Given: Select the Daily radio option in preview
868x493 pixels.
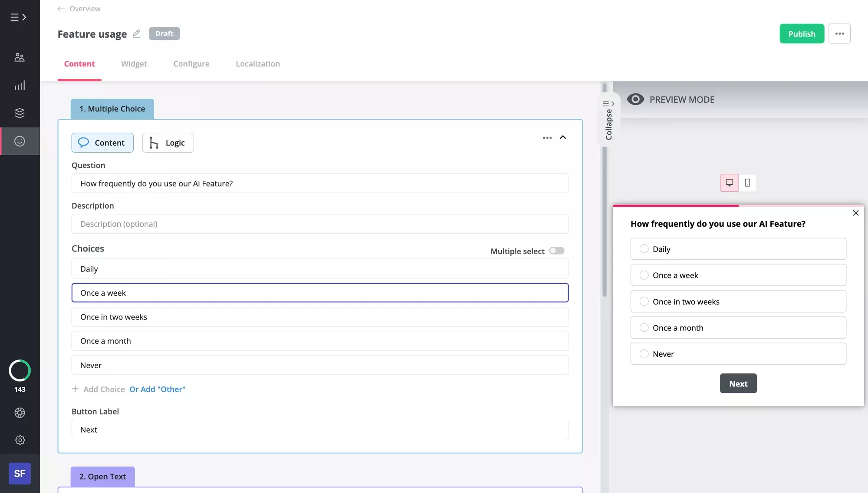Looking at the screenshot, I should 644,249.
